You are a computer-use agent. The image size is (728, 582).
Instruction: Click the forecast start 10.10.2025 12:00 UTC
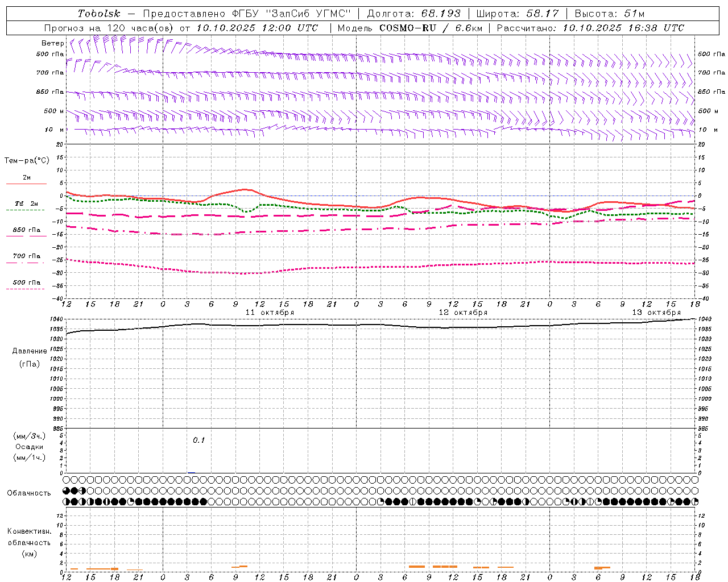pos(257,28)
